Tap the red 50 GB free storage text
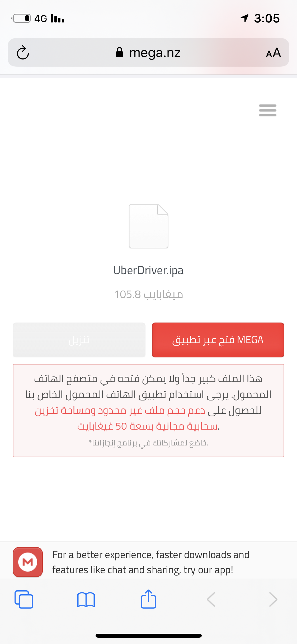 pyautogui.click(x=147, y=426)
